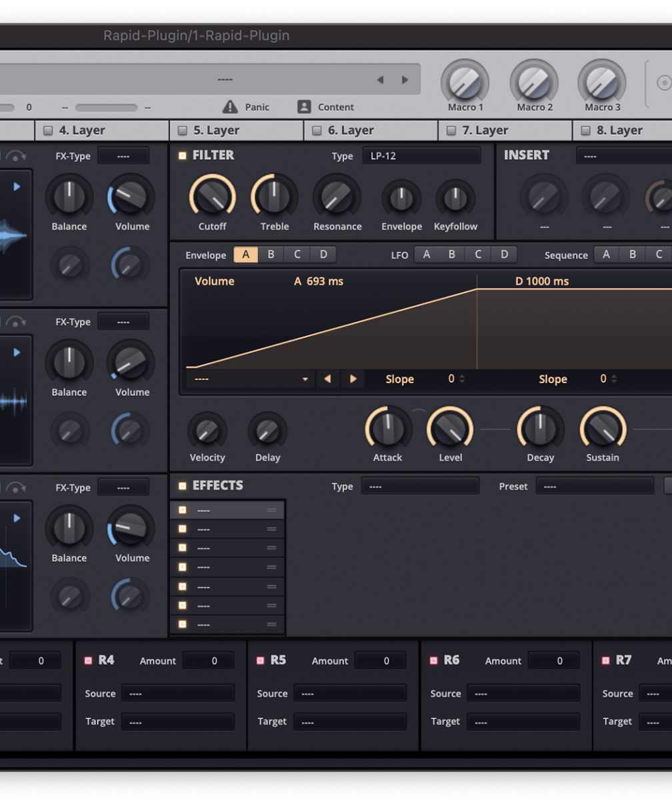Viewport: 672px width, 805px height.
Task: Adjust the decay segment Slope stepper
Action: coord(614,379)
